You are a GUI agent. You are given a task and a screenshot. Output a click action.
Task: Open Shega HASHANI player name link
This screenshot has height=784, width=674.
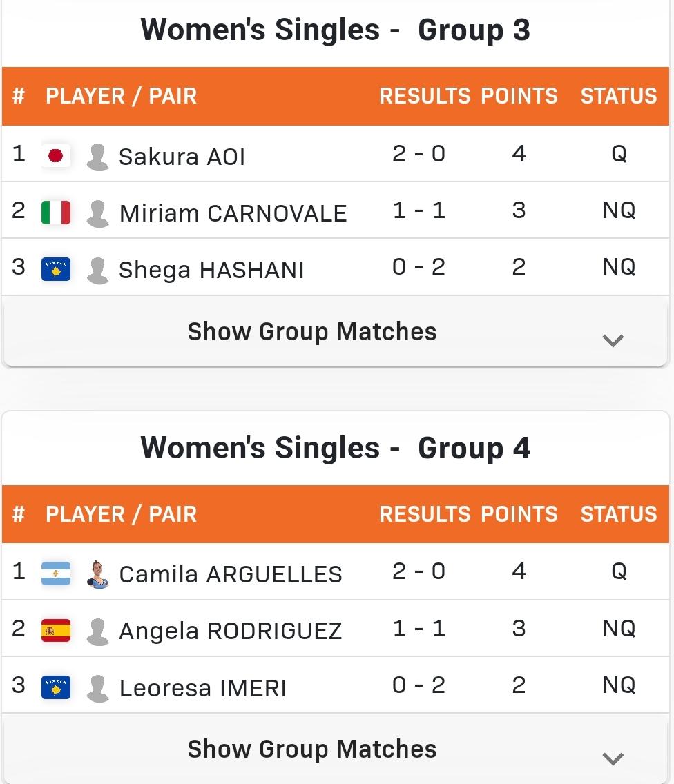click(x=211, y=270)
